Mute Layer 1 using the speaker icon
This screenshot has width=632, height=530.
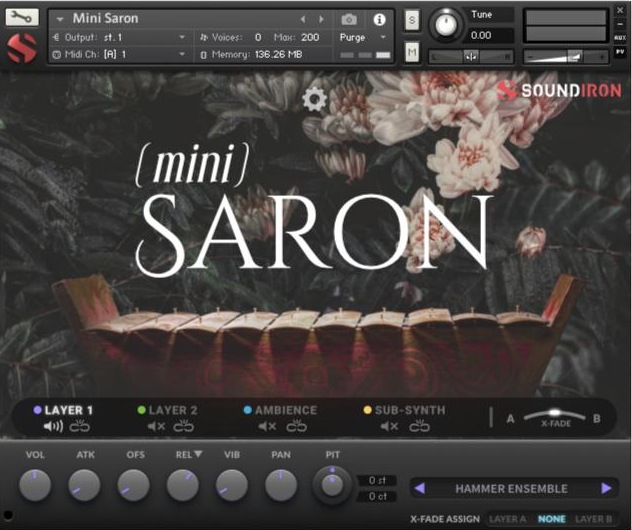[53, 426]
